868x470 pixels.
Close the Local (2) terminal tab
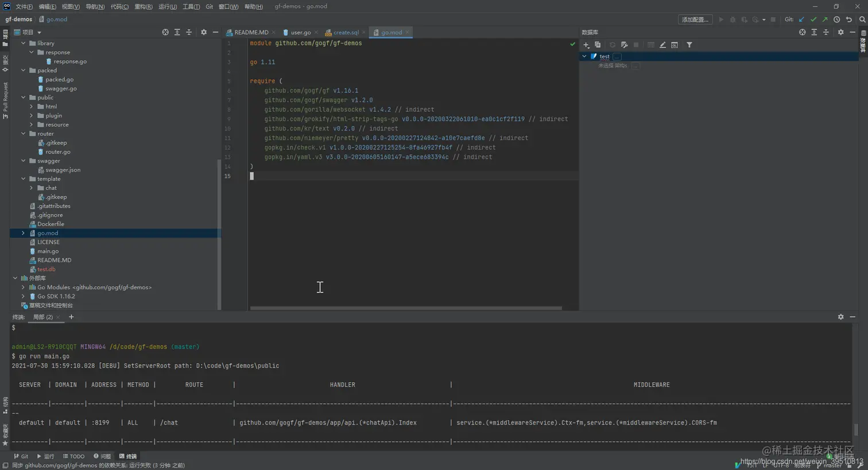(58, 317)
